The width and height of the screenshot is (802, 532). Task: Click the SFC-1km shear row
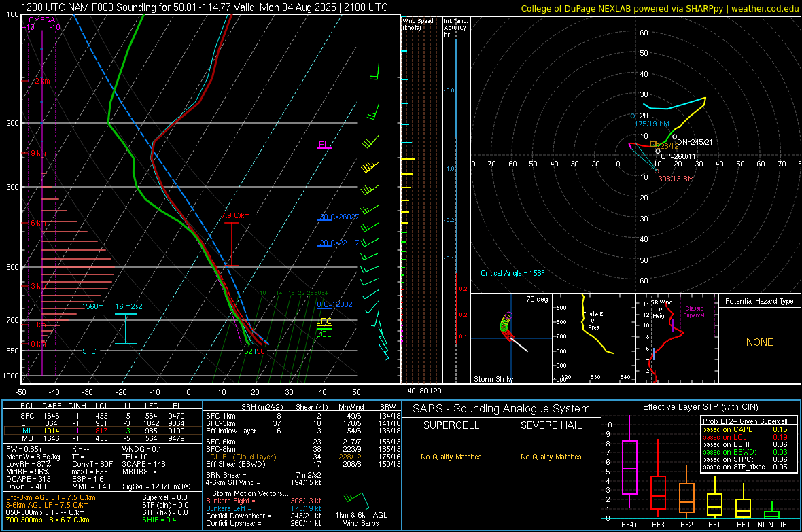pyautogui.click(x=302, y=416)
